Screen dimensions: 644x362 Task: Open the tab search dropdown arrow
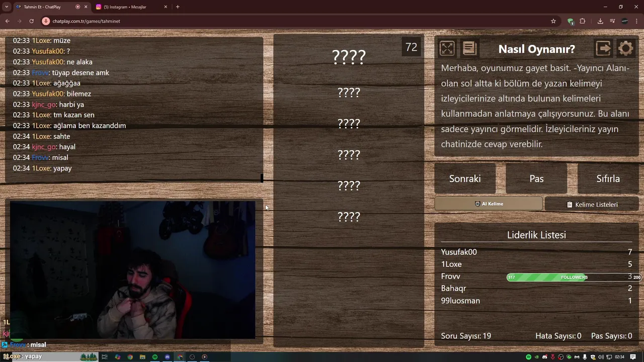(7, 7)
